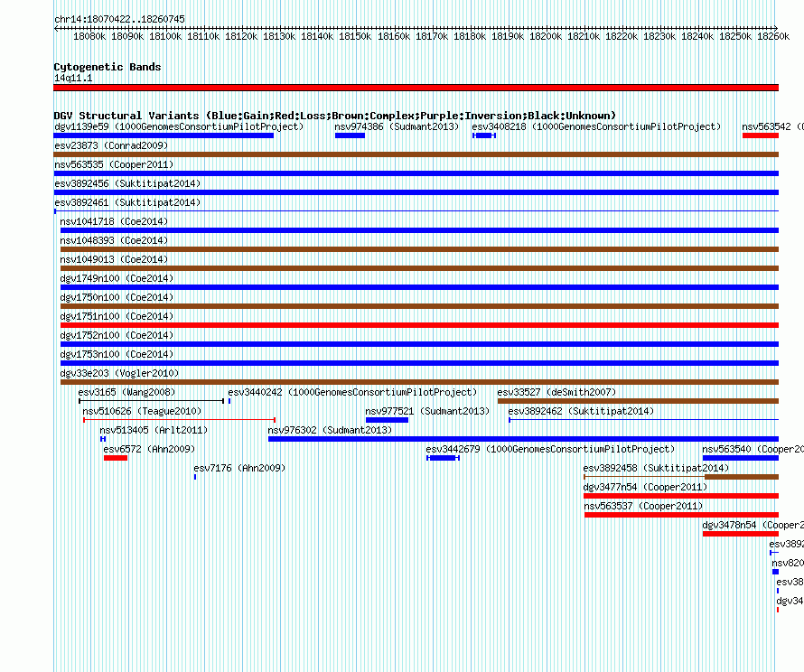This screenshot has height=672, width=804.
Task: Click nsv563535 (Cooper2011) label
Action: 114,164
